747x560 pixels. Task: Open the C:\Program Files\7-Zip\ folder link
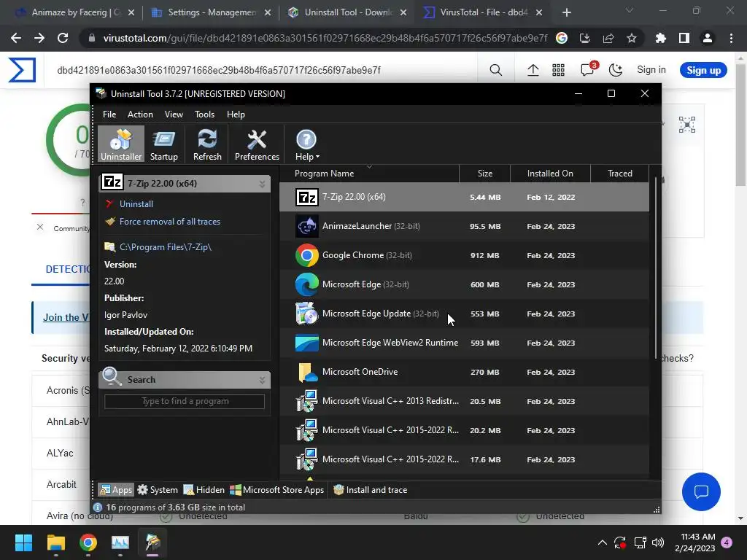coord(166,247)
